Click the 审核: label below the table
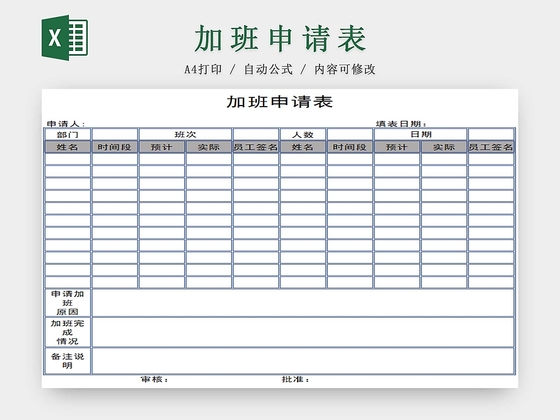This screenshot has width=560, height=420. tap(154, 380)
